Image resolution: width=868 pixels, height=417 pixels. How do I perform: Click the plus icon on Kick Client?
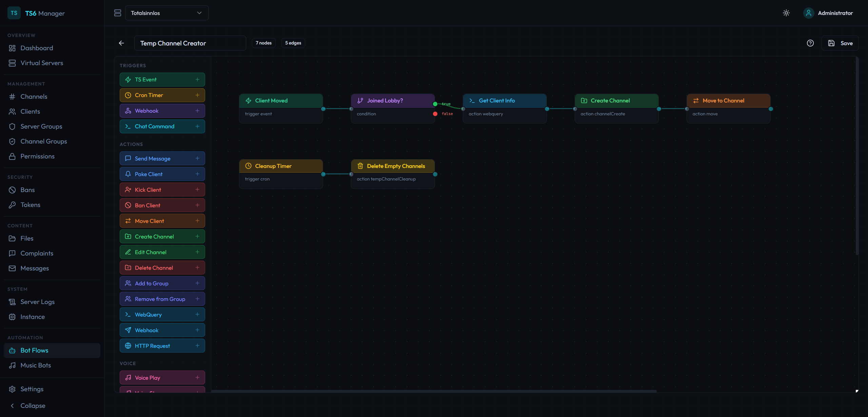(x=197, y=190)
